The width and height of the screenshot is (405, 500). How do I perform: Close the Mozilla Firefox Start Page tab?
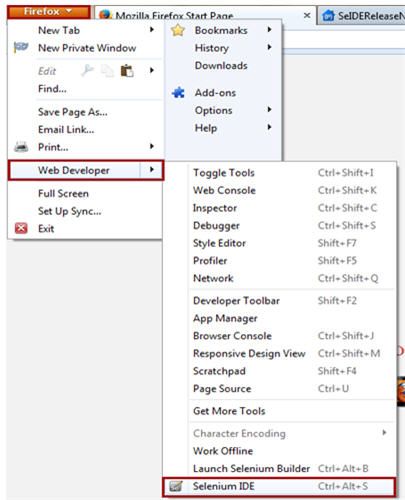[307, 15]
